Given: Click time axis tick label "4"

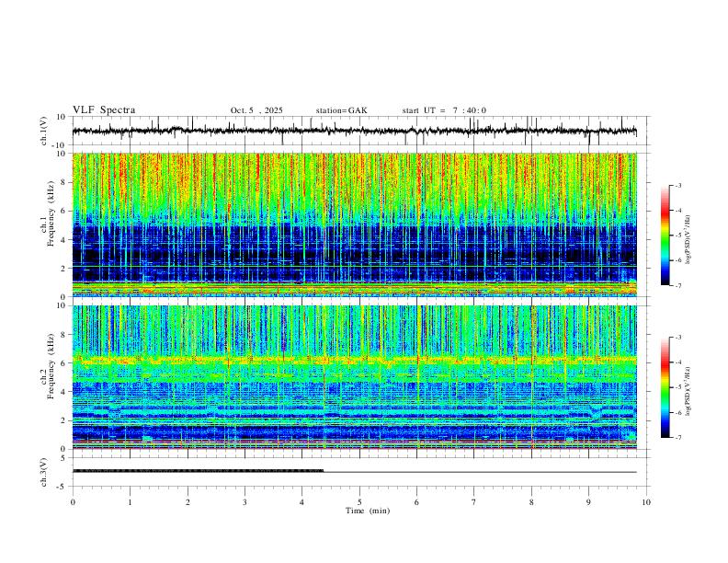Looking at the screenshot, I should [302, 502].
